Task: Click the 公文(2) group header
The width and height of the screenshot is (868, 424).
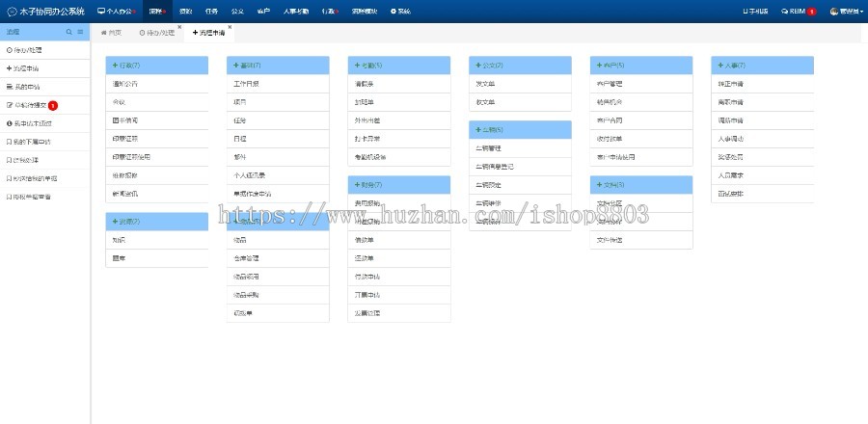Action: point(520,66)
